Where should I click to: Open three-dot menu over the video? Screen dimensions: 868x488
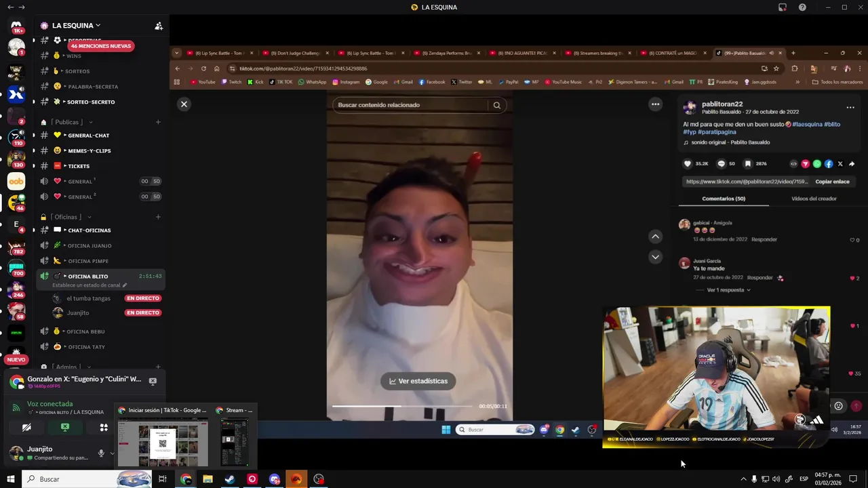pos(655,104)
